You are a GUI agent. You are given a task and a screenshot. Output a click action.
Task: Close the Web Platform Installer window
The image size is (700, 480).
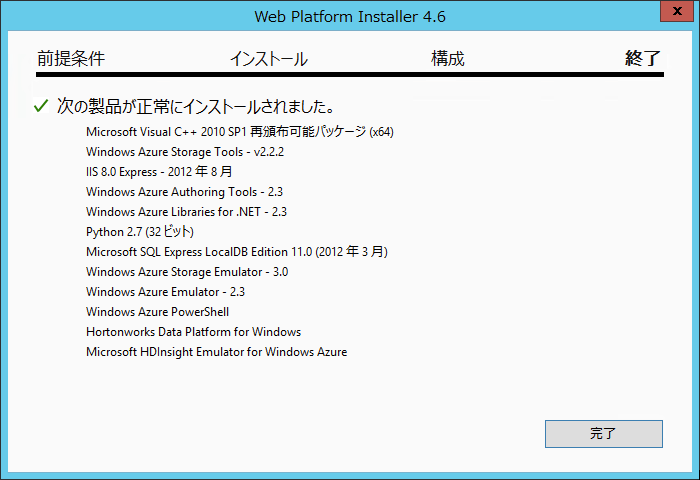click(x=677, y=11)
